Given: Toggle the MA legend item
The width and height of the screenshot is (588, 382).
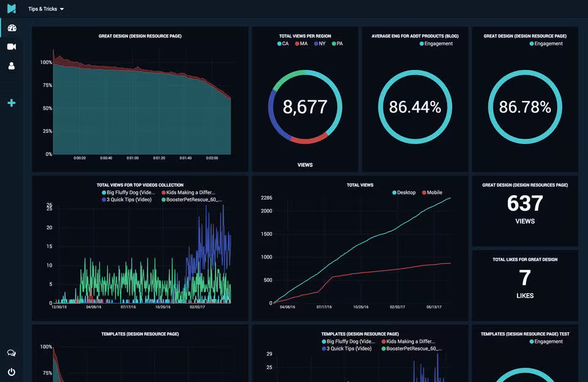Looking at the screenshot, I should point(301,43).
